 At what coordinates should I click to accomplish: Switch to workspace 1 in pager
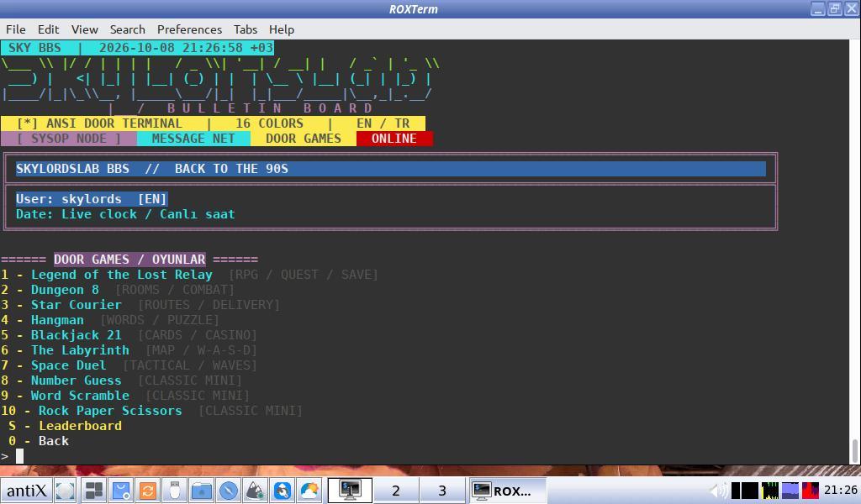click(x=350, y=491)
